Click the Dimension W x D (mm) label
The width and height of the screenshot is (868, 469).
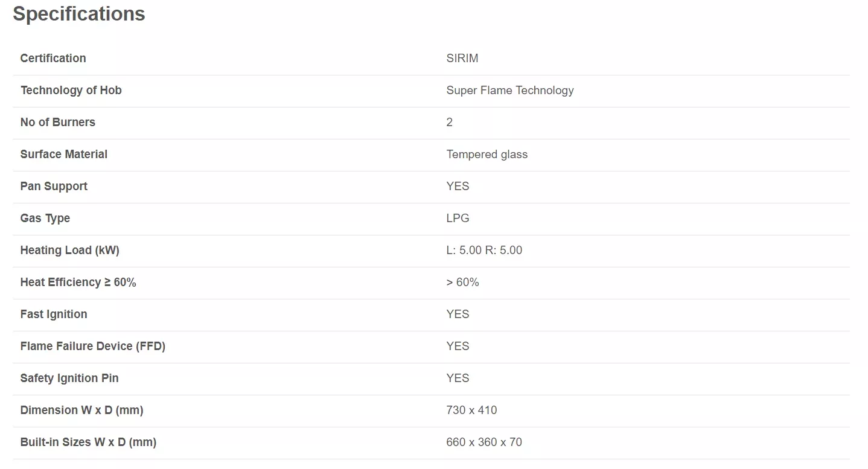82,410
